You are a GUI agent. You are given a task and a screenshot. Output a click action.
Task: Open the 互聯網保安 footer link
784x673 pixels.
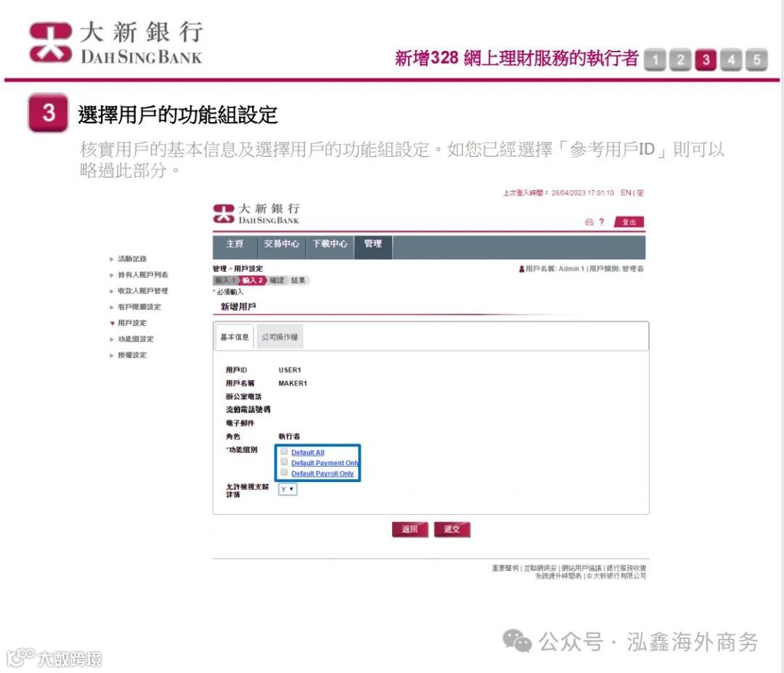click(541, 568)
